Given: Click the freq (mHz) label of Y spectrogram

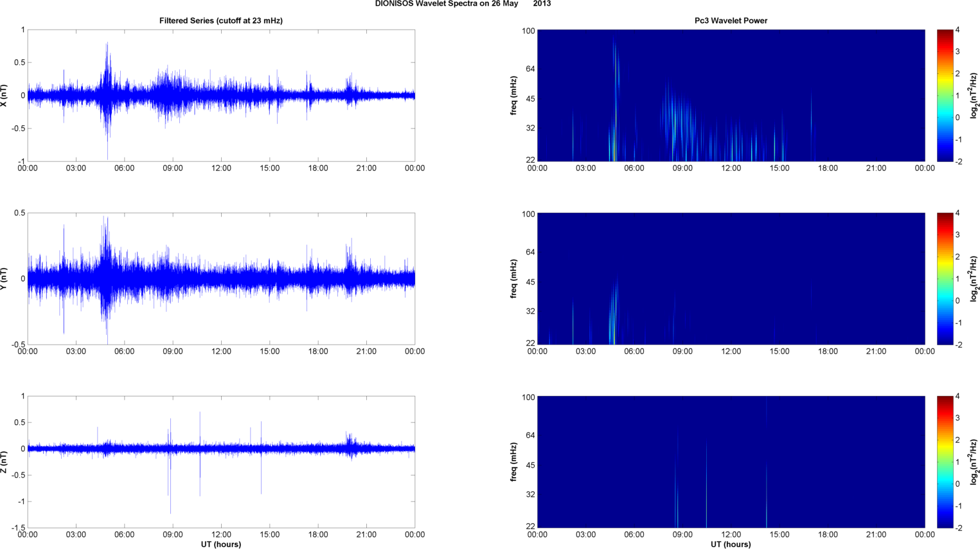Looking at the screenshot, I should [x=514, y=279].
